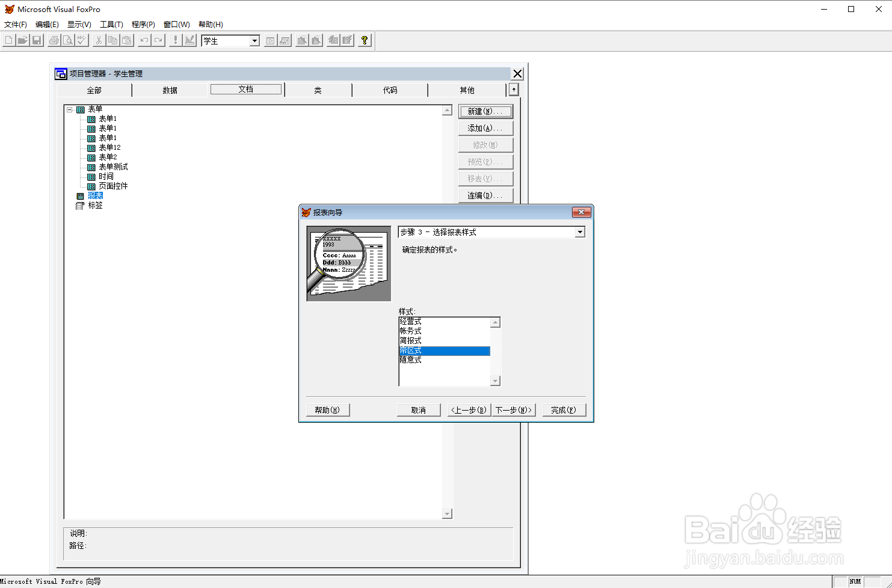
Task: Click the Command Window toolbar icon
Action: pos(271,40)
